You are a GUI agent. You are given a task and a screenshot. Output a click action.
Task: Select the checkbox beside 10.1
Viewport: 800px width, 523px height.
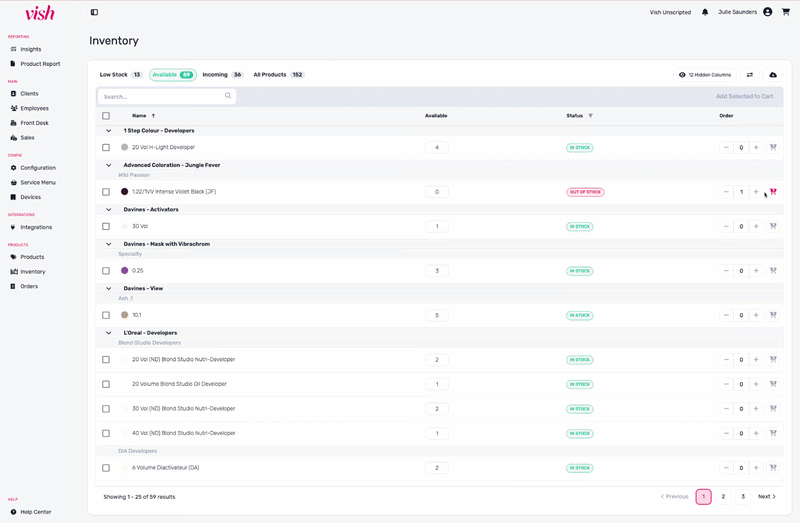(106, 315)
